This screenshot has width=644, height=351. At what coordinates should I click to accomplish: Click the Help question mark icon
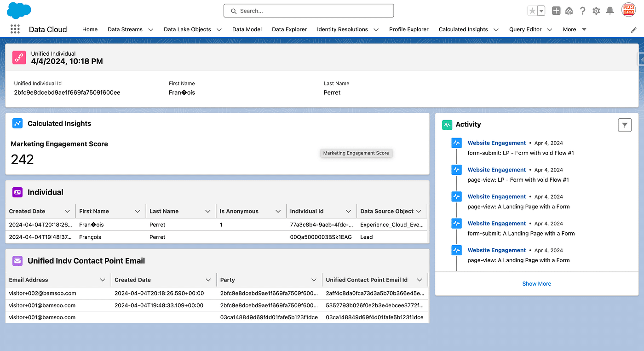[x=583, y=11]
